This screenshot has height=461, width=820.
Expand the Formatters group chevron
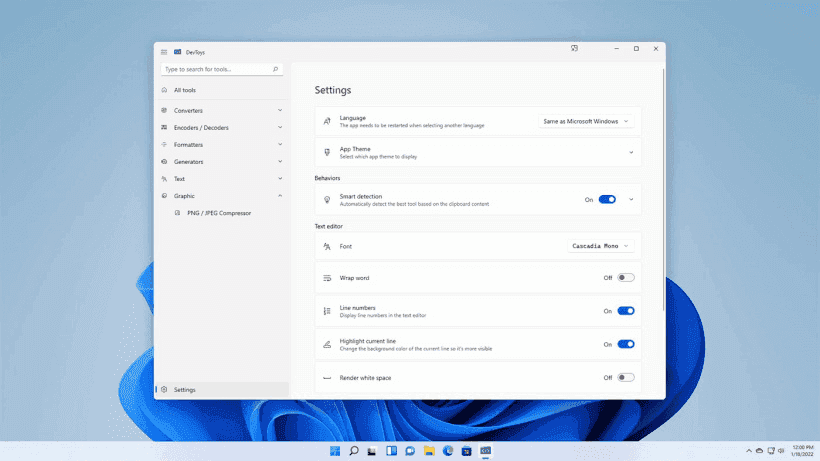tap(280, 144)
